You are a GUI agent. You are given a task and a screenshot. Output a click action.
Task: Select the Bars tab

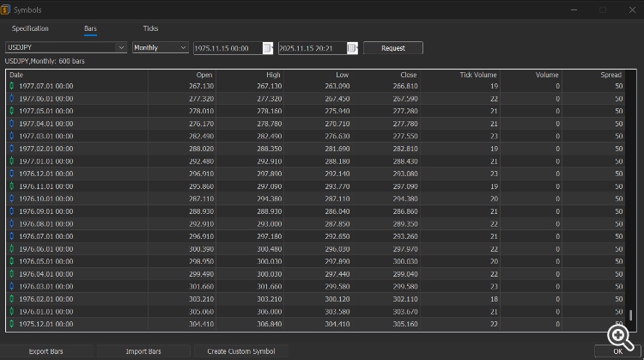pos(91,29)
